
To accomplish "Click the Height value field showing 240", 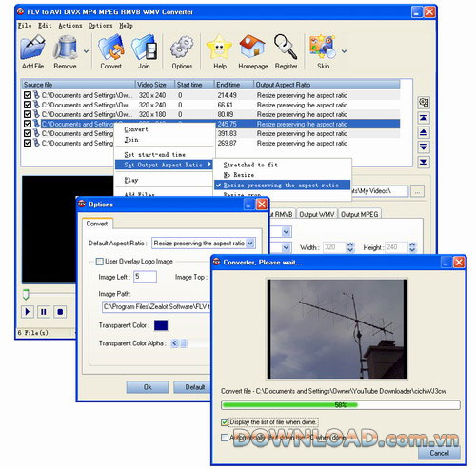I will [397, 247].
